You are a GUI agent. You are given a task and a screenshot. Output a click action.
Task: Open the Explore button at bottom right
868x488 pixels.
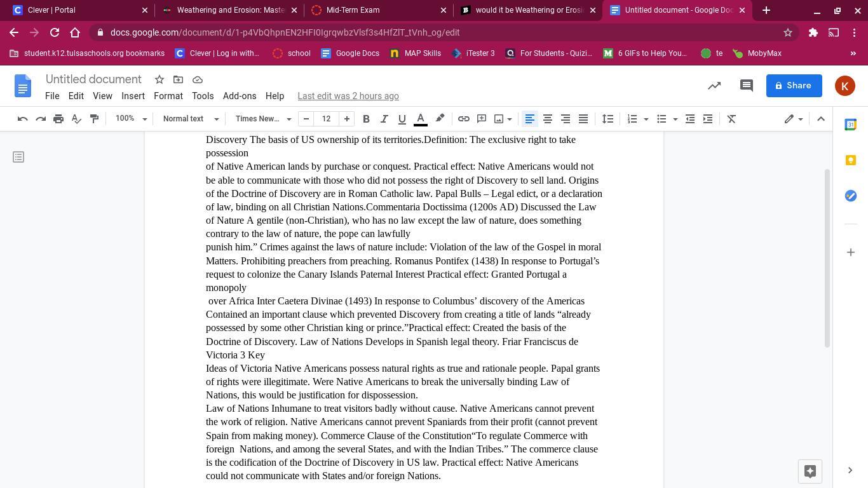[x=810, y=471]
